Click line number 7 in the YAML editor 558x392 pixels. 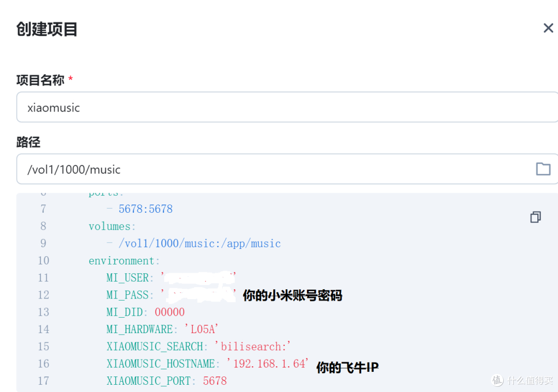43,209
